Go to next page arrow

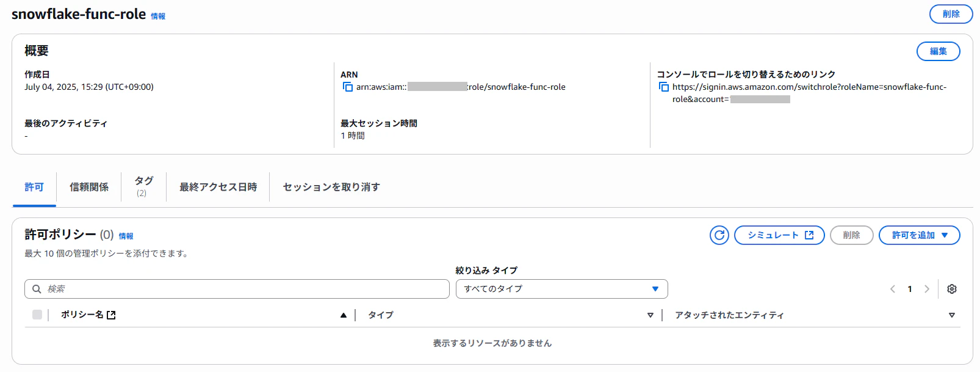[926, 289]
